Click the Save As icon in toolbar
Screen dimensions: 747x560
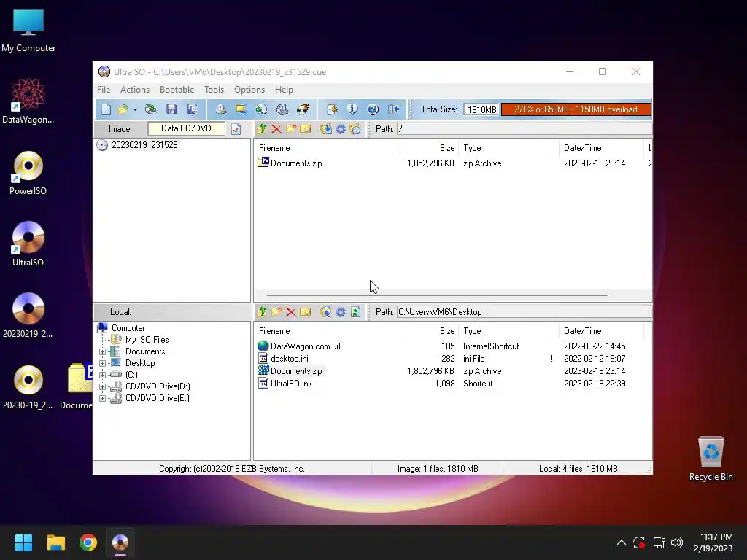point(192,109)
